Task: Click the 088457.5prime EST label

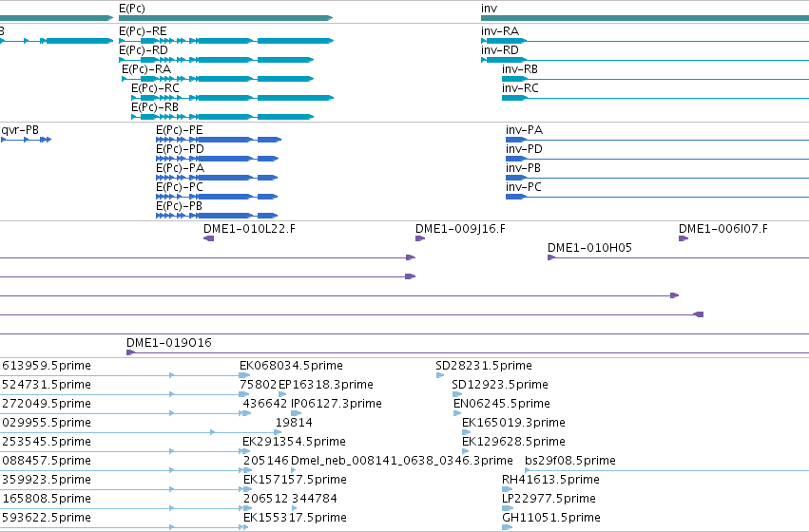Action: (x=47, y=461)
